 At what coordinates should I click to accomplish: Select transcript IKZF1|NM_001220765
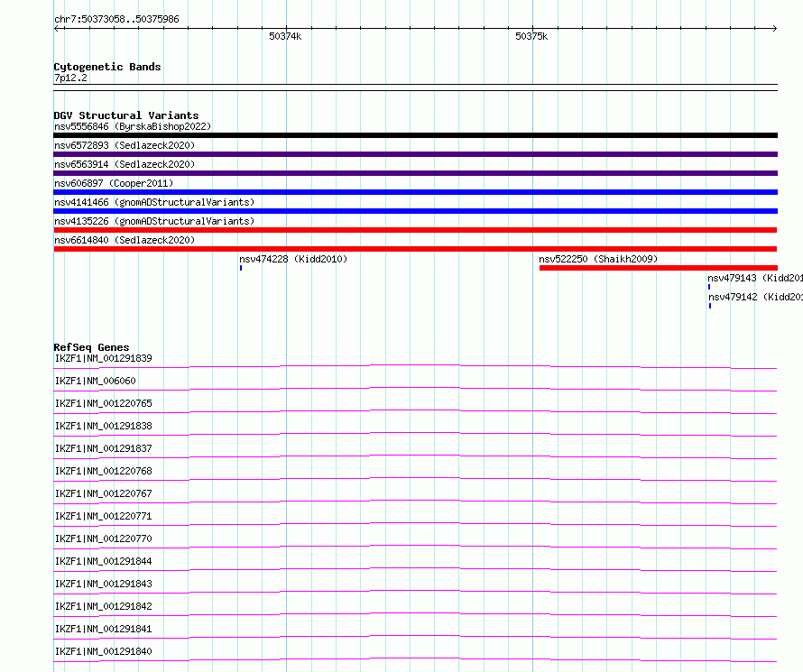(104, 403)
